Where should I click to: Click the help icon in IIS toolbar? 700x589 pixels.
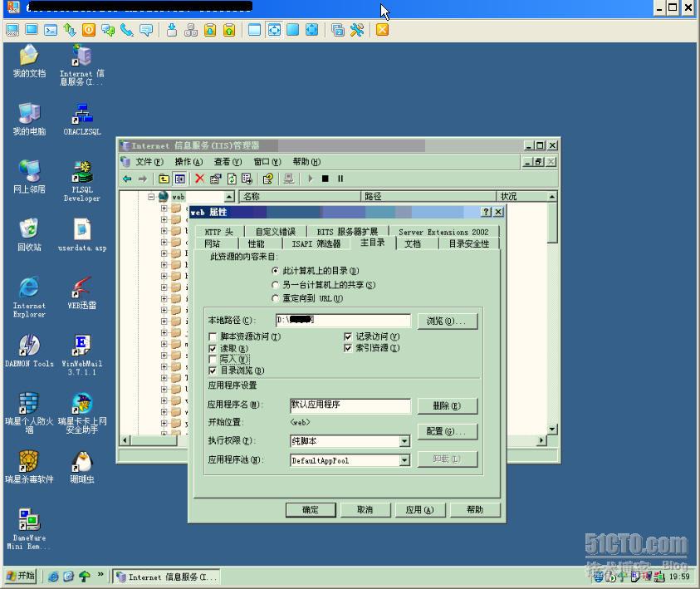[x=268, y=179]
